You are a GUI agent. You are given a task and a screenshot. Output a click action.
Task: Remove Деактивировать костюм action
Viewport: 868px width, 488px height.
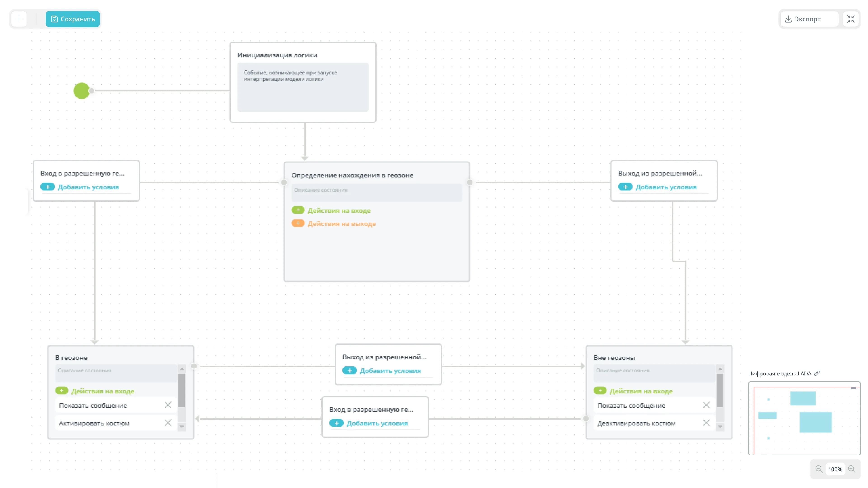pos(706,423)
